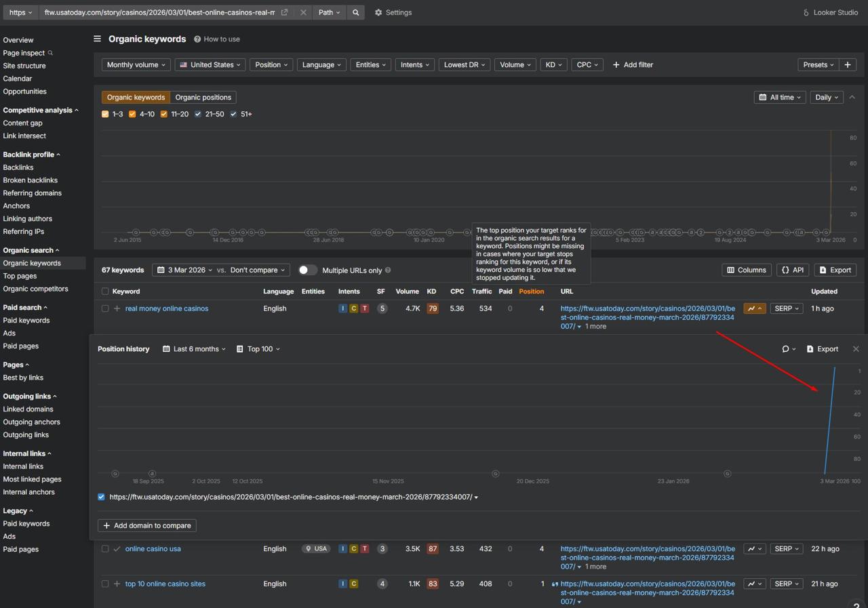Click the search magnifier icon in URL bar
This screenshot has width=868, height=608.
point(355,12)
